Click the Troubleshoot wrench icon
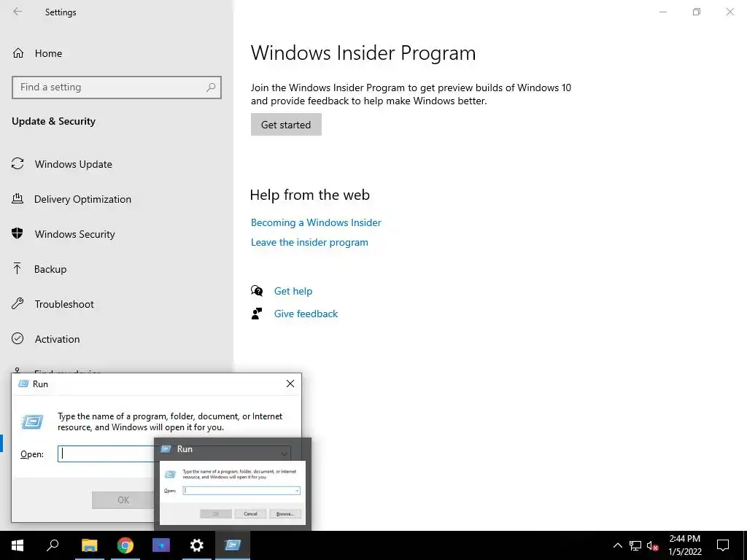The image size is (747, 560). 18,303
